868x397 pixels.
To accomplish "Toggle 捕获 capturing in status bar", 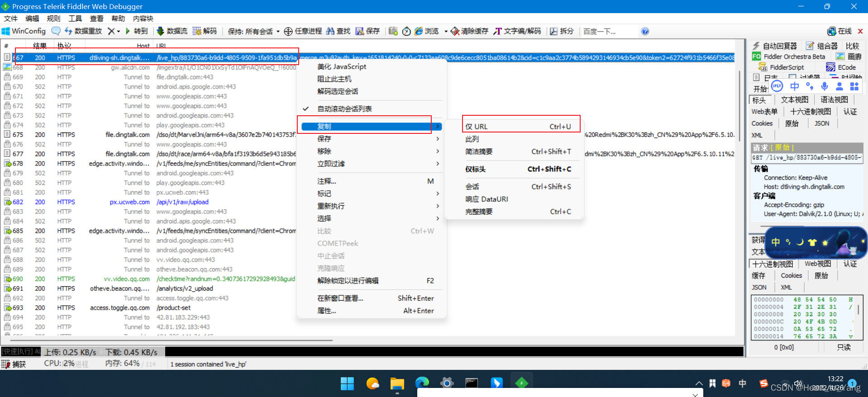I will 14,364.
